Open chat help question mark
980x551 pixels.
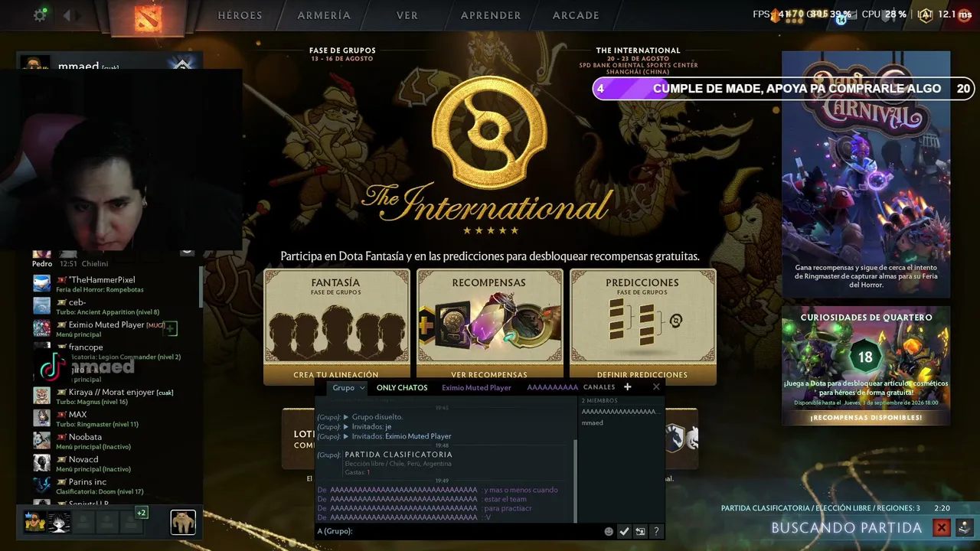coord(656,531)
